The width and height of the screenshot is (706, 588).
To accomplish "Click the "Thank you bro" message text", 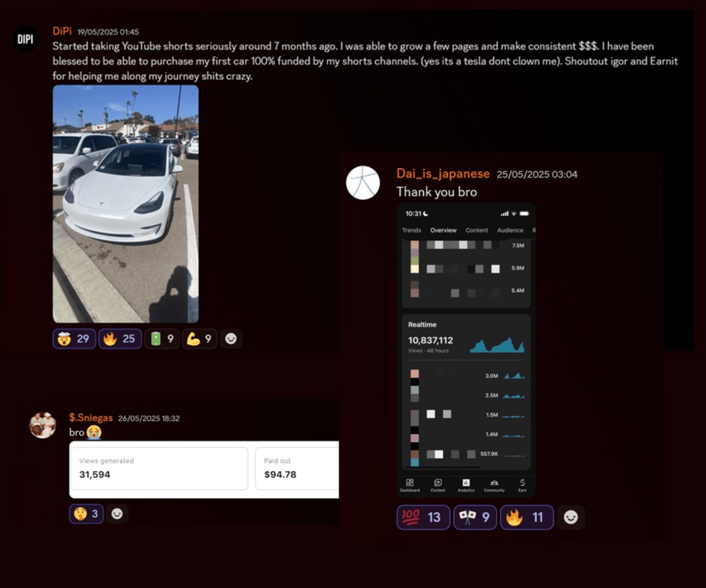I will click(437, 192).
